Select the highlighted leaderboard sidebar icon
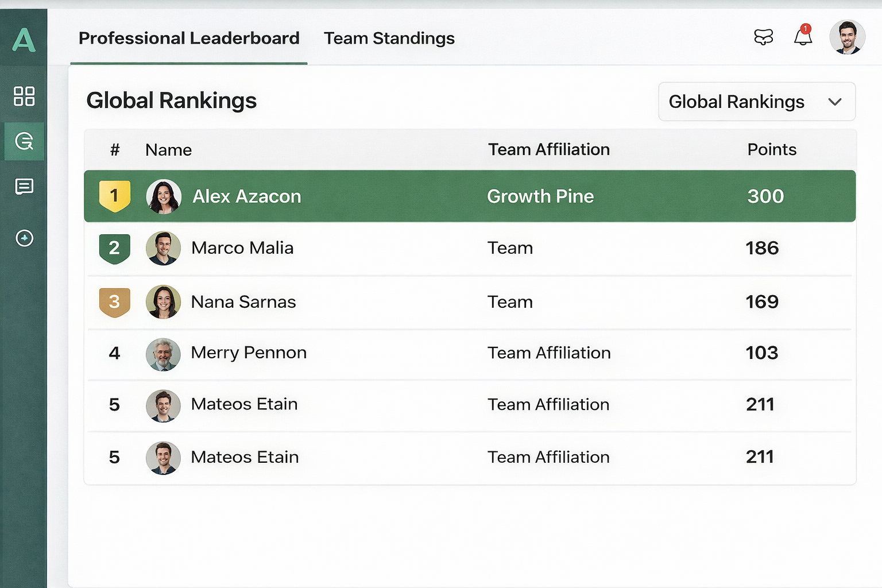This screenshot has width=882, height=588. click(x=24, y=141)
